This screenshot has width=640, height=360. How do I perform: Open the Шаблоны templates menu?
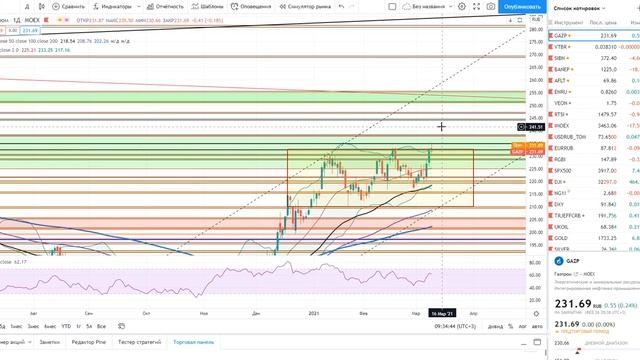tap(207, 7)
